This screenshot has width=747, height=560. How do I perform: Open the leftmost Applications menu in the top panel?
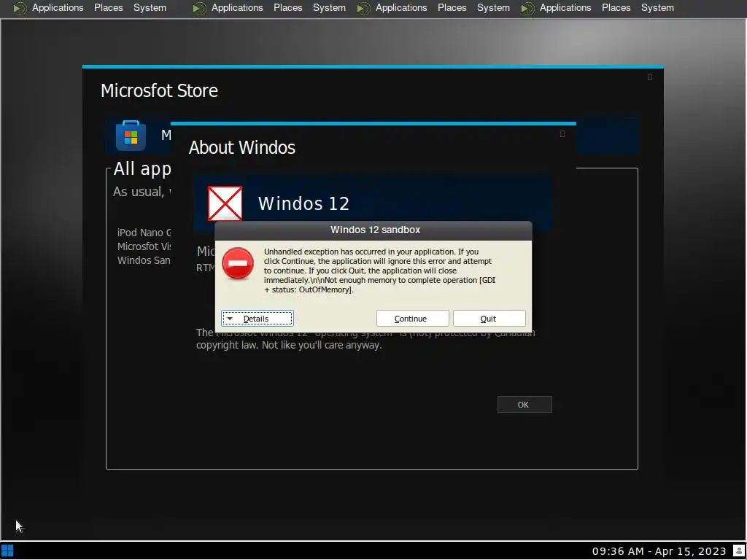point(58,7)
